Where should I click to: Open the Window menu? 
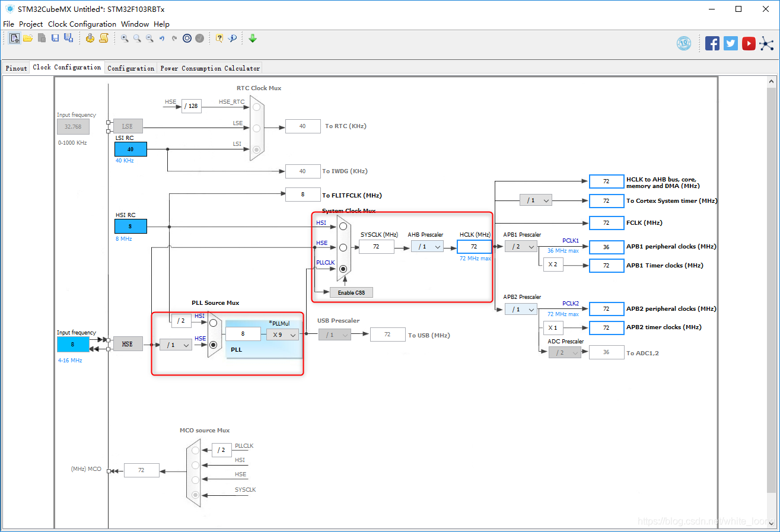click(x=135, y=24)
